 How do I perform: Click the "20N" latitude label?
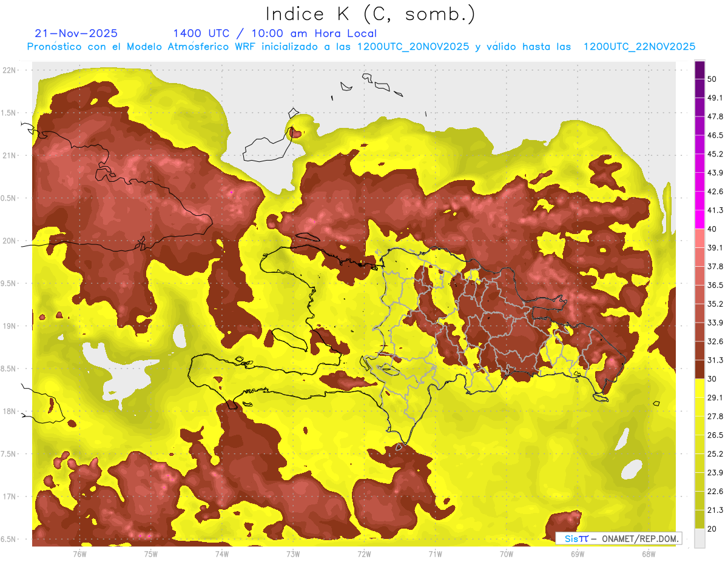click(x=10, y=241)
